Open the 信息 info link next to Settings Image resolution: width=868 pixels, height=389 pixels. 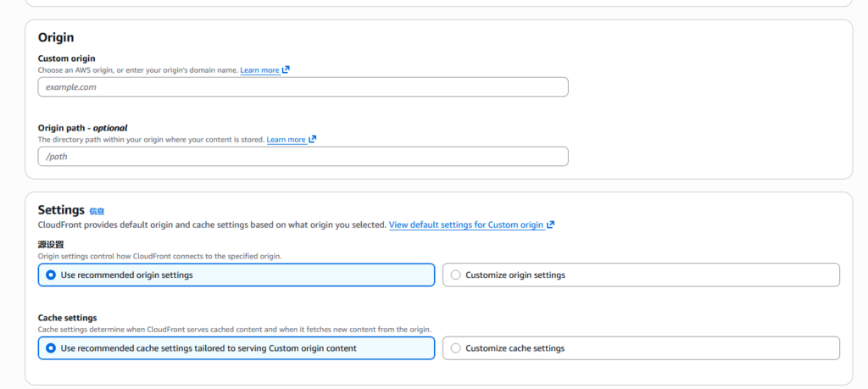pyautogui.click(x=97, y=211)
